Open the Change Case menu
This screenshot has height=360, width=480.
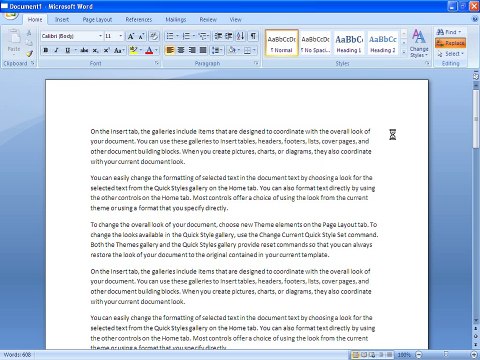tap(119, 50)
